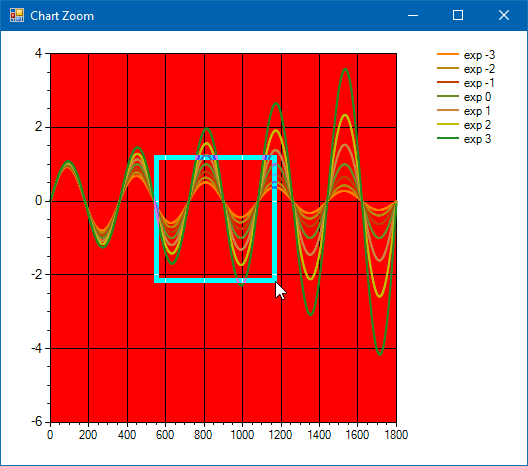This screenshot has width=528, height=466.
Task: Maximize the Chart Zoom window
Action: pyautogui.click(x=458, y=15)
